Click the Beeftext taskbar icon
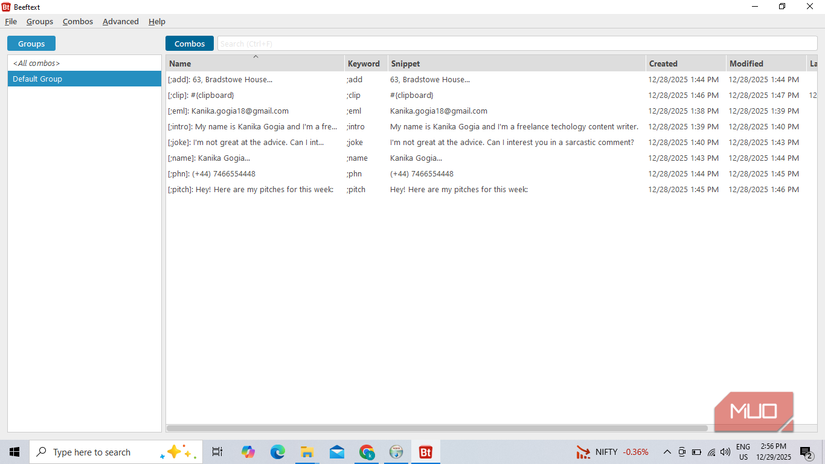The height and width of the screenshot is (464, 825). 426,452
